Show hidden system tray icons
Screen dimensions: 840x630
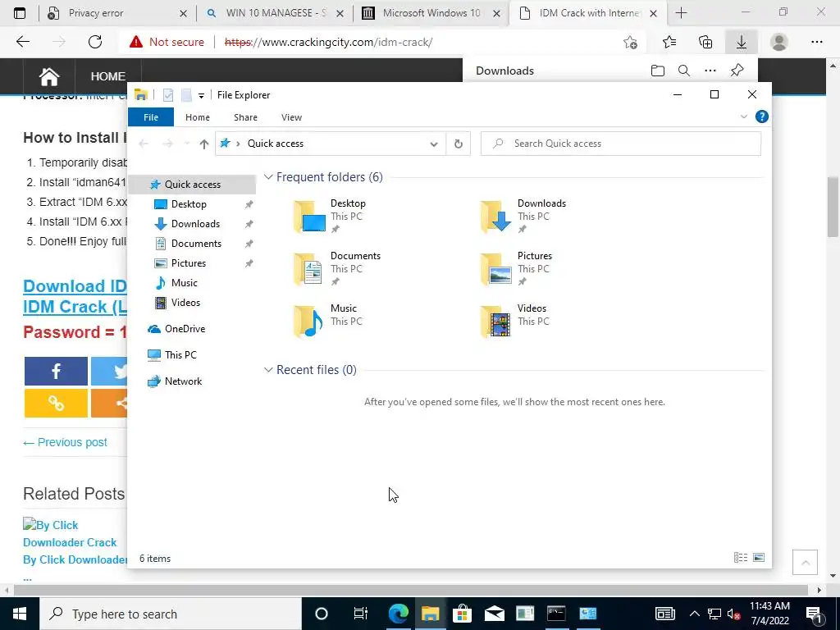694,614
